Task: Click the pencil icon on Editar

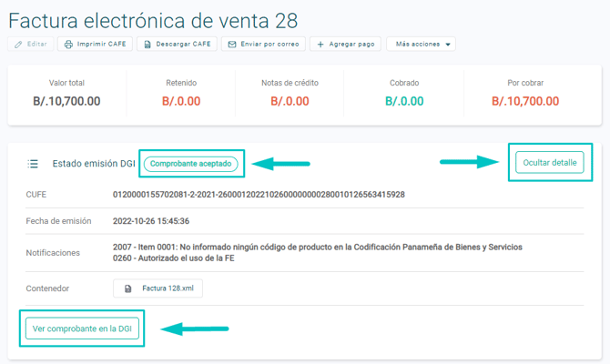Action: [x=18, y=45]
